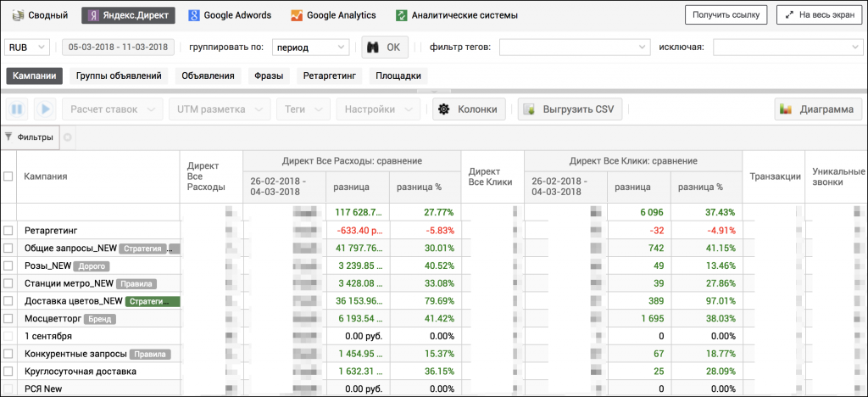
Task: Click the Бренд tag on Мосцветторг
Action: (100, 320)
